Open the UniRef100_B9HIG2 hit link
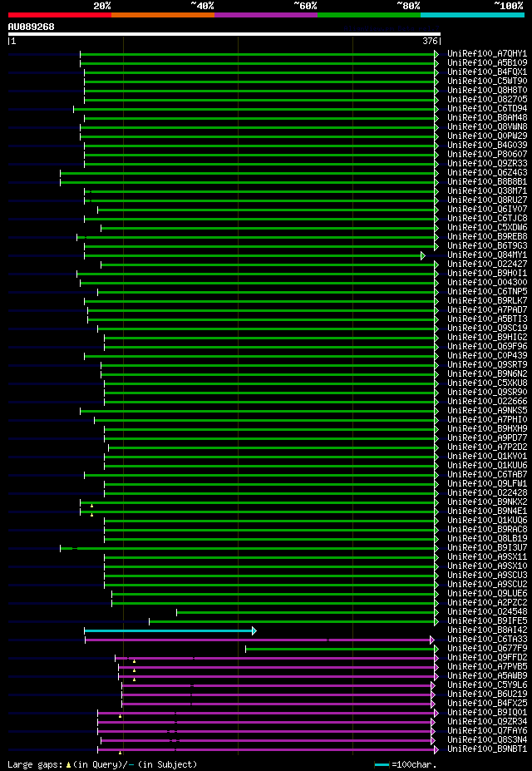 [x=487, y=338]
